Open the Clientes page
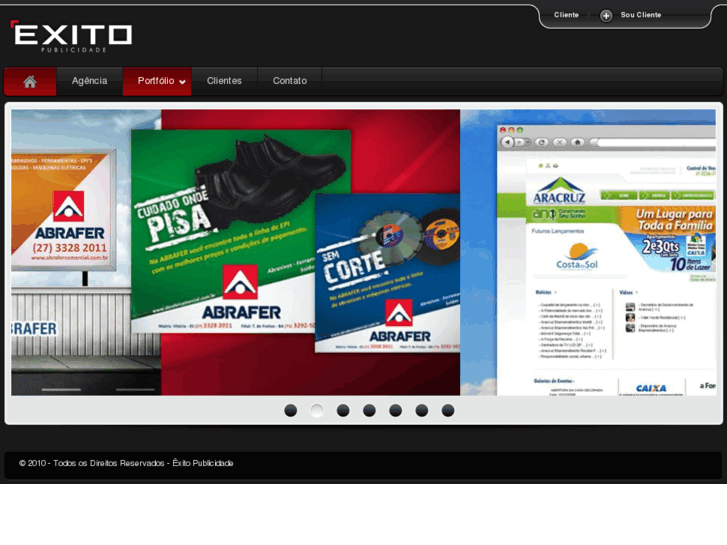This screenshot has width=727, height=545. 224,81
